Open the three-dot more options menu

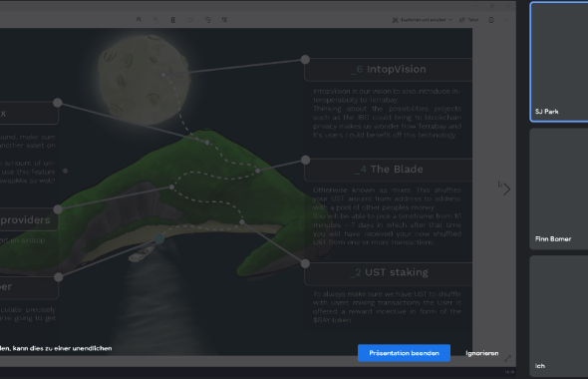click(507, 20)
